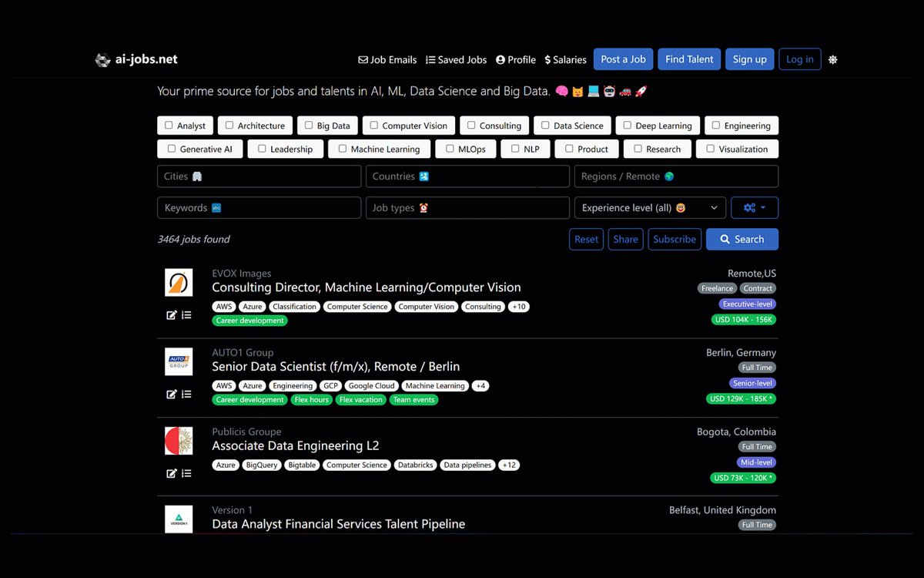924x578 pixels.
Task: Click the USD 104K - 156K salary badge
Action: click(744, 320)
